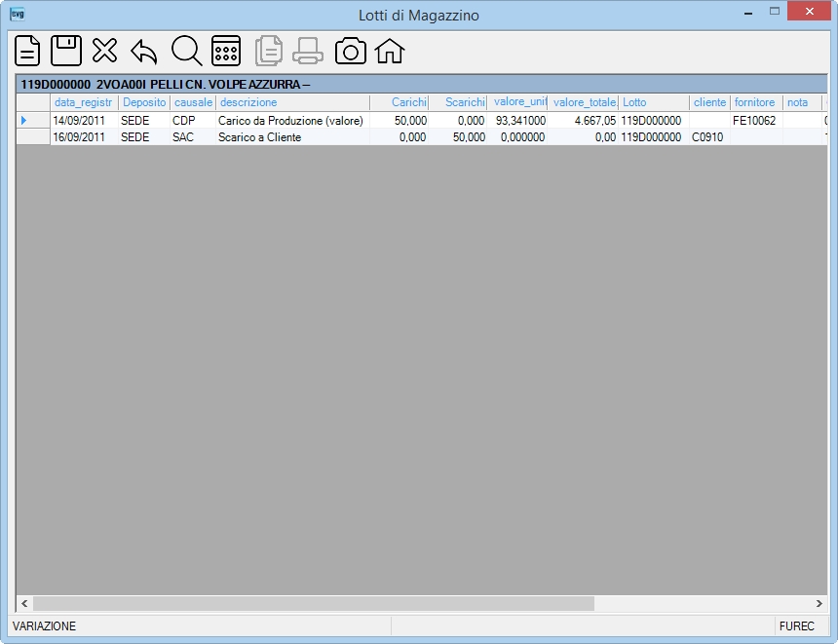The width and height of the screenshot is (838, 644).
Task: Print using the printer icon
Action: tap(308, 52)
